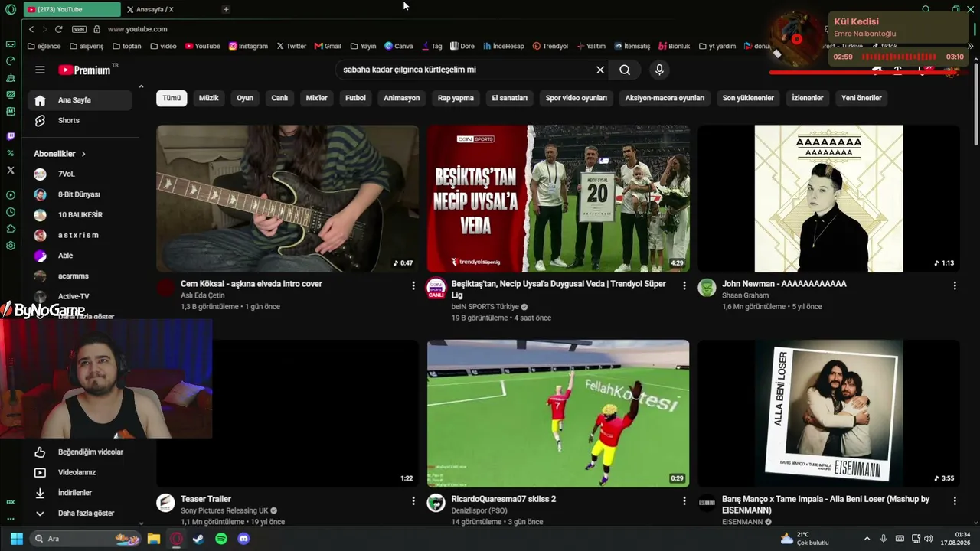Image resolution: width=980 pixels, height=551 pixels.
Task: Open Discord from the taskbar
Action: coord(243,539)
